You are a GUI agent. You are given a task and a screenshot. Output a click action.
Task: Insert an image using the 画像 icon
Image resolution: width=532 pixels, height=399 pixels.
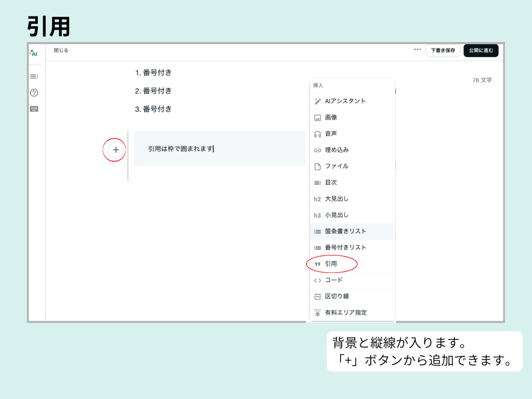point(332,117)
